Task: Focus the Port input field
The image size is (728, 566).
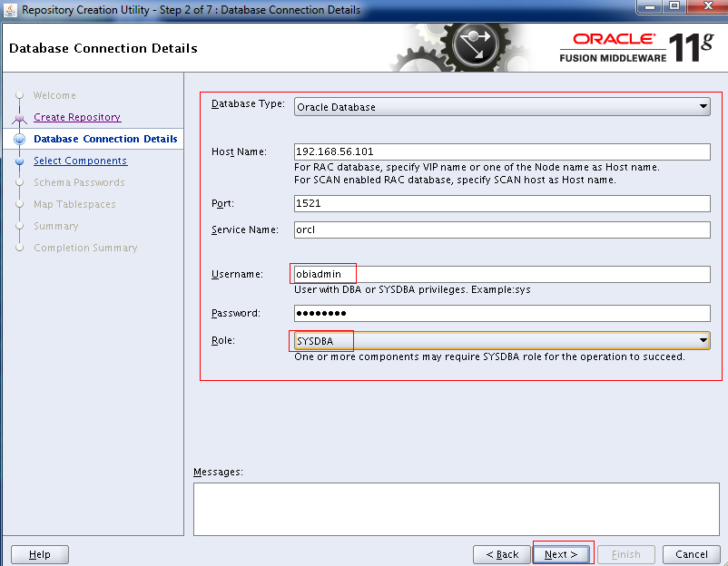Action: tap(502, 203)
